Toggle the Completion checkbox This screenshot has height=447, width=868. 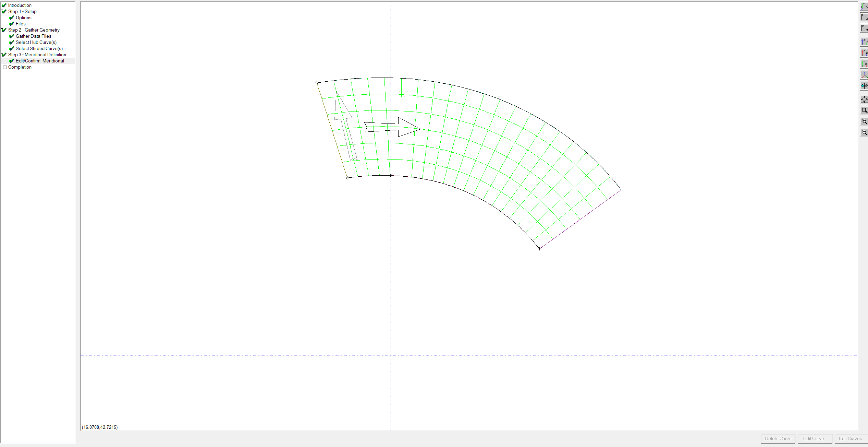tap(4, 67)
